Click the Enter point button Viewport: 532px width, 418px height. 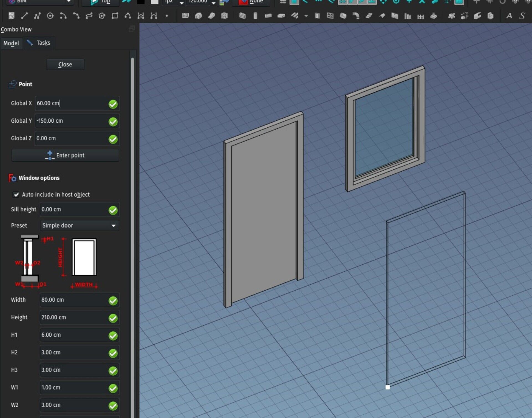tap(65, 155)
